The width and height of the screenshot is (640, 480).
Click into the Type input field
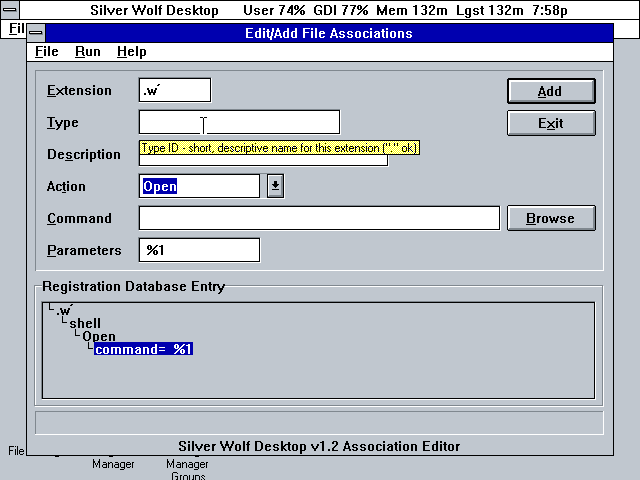click(239, 122)
